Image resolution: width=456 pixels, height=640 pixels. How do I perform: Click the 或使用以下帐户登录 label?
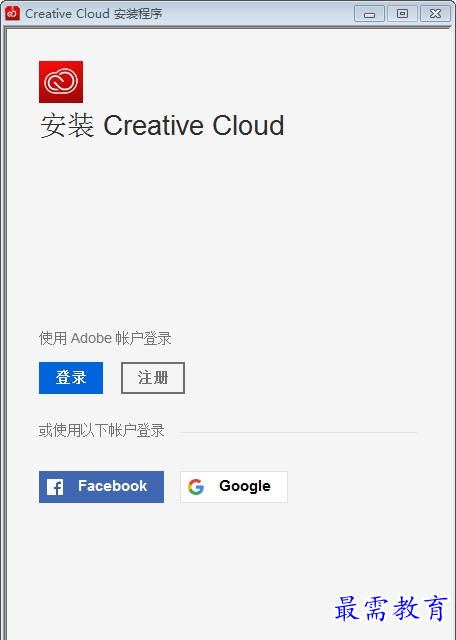pos(102,430)
